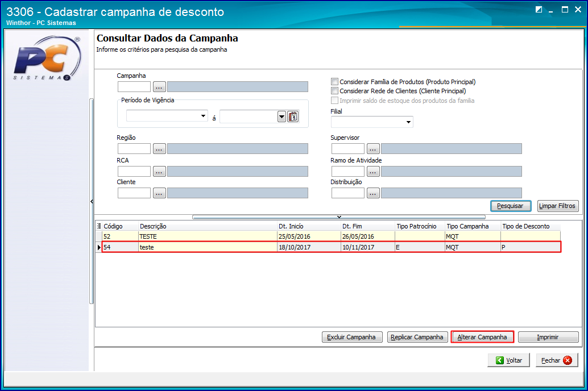This screenshot has height=391, width=588.
Task: Sort by the Tipo Patrocínio column header
Action: (420, 226)
